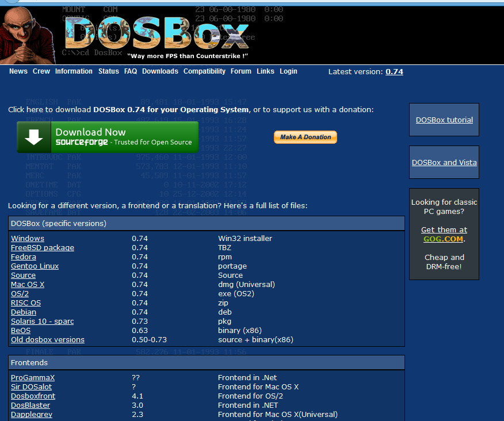Open the Compatibility list

pos(204,71)
